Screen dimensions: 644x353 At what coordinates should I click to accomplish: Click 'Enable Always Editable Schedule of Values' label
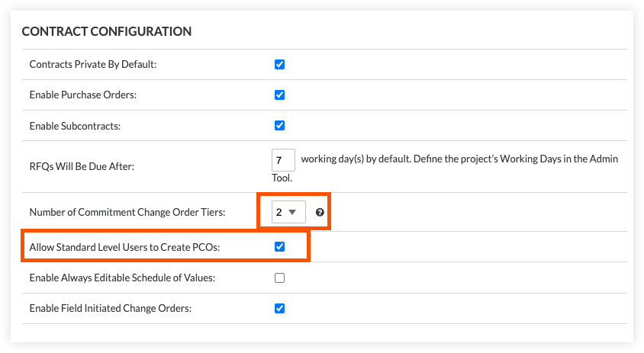coord(122,278)
